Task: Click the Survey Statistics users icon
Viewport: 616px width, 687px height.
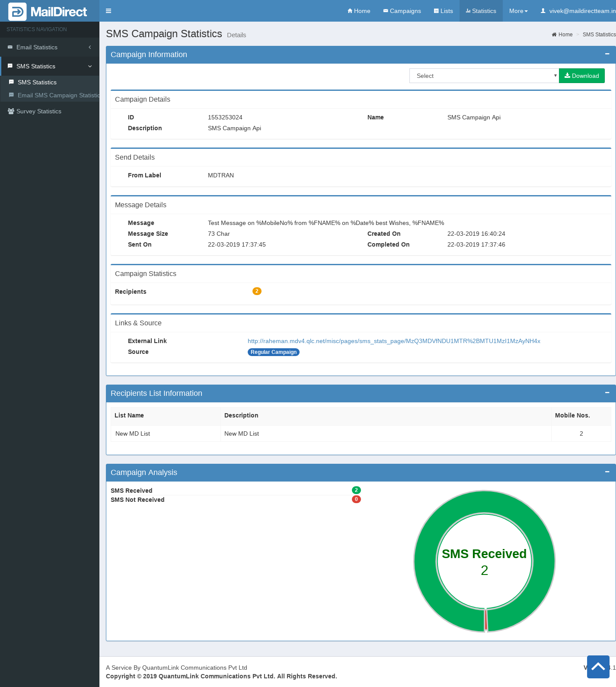Action: [11, 111]
